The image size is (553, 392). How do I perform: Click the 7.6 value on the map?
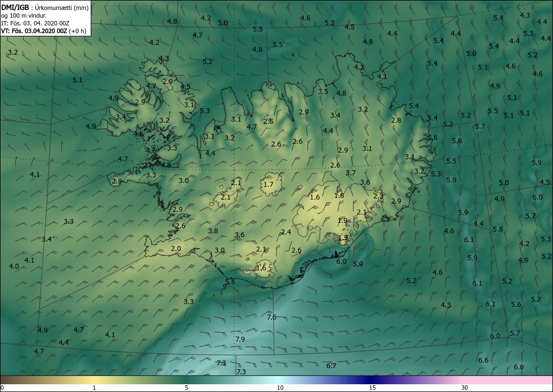[x=272, y=317]
